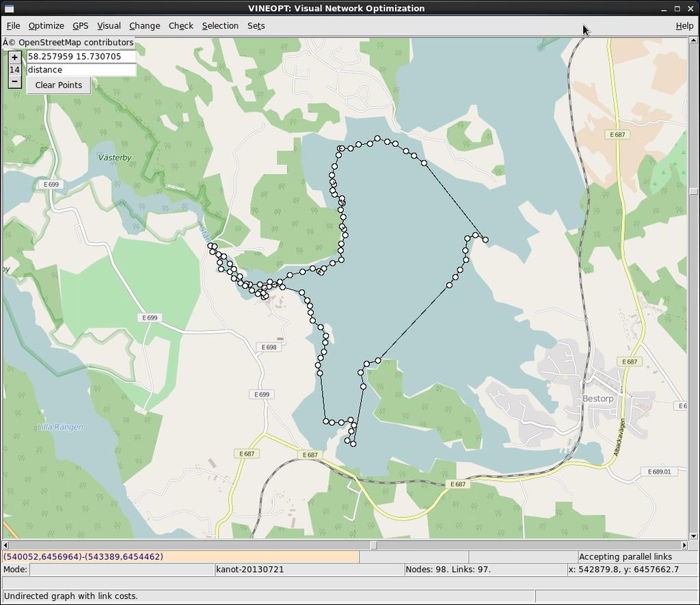
Task: Open the Optimize menu
Action: point(46,26)
